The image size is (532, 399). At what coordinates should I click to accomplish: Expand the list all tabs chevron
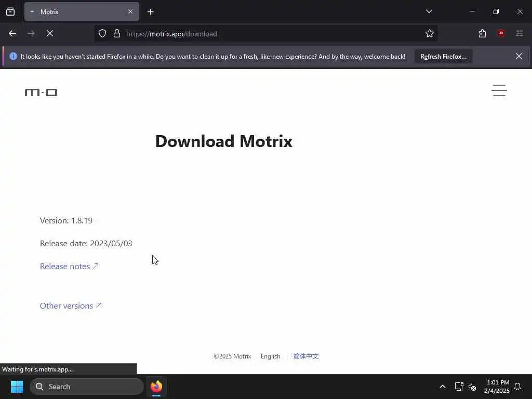pyautogui.click(x=429, y=11)
